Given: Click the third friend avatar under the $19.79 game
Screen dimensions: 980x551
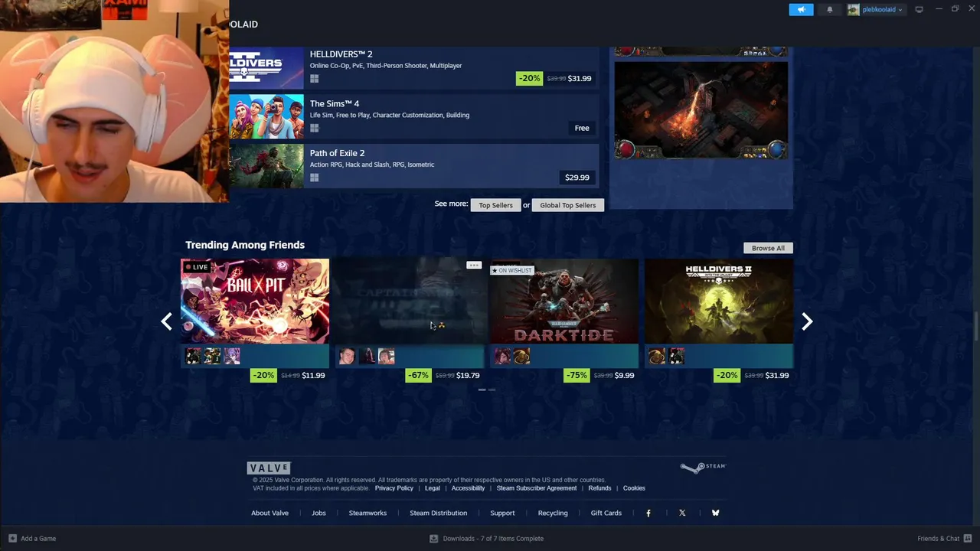Looking at the screenshot, I should tap(387, 356).
